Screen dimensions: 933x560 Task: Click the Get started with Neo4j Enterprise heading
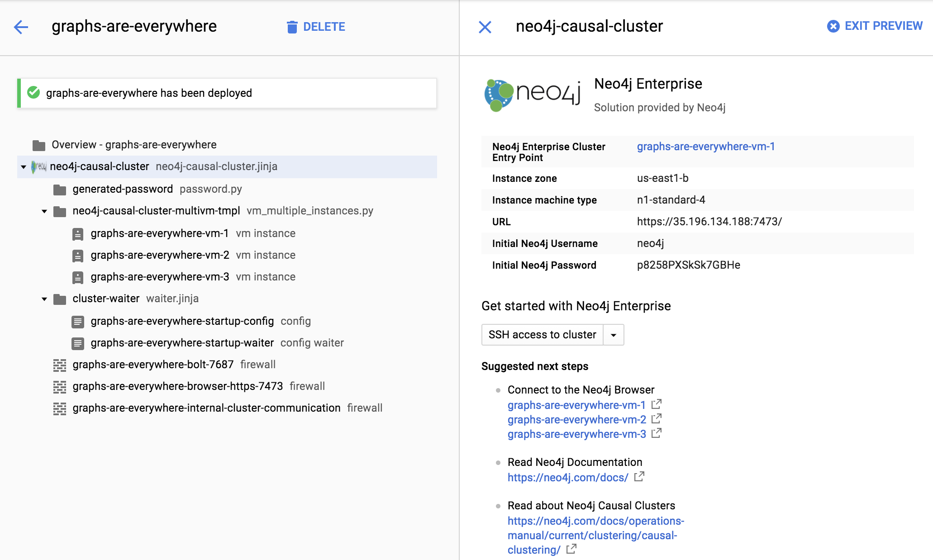click(x=576, y=306)
